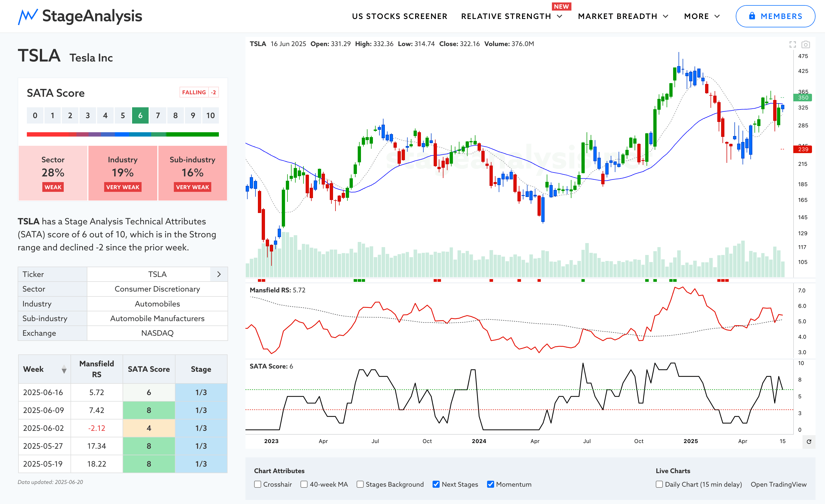Click the FALLING -2 badge
The height and width of the screenshot is (504, 825).
(199, 92)
